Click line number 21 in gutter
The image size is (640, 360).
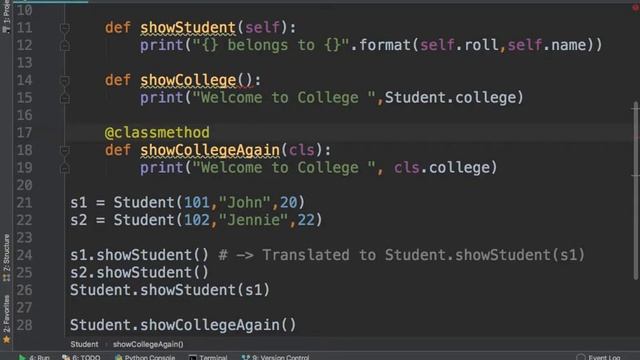click(24, 203)
